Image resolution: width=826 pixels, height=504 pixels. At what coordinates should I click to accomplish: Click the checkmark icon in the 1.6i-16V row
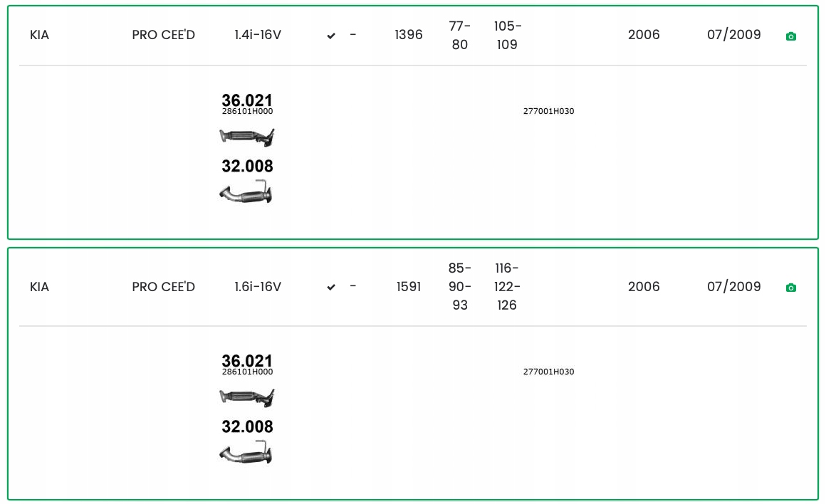click(x=331, y=287)
